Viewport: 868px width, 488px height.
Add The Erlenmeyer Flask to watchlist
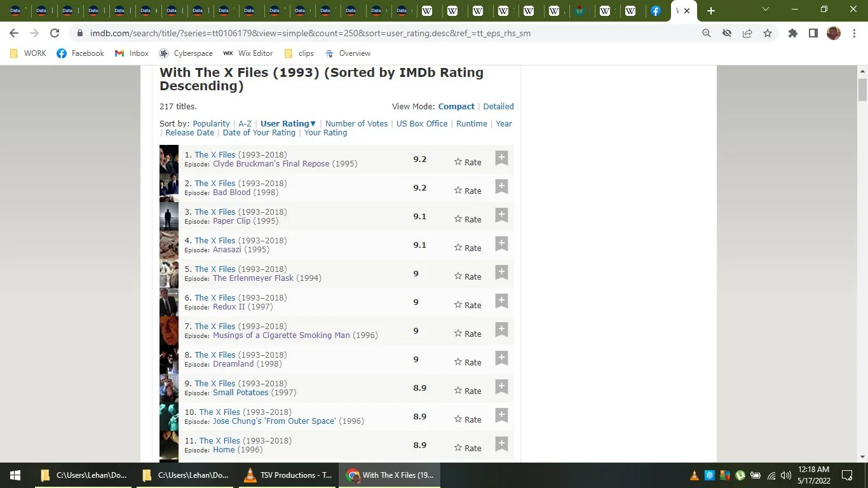pos(501,273)
